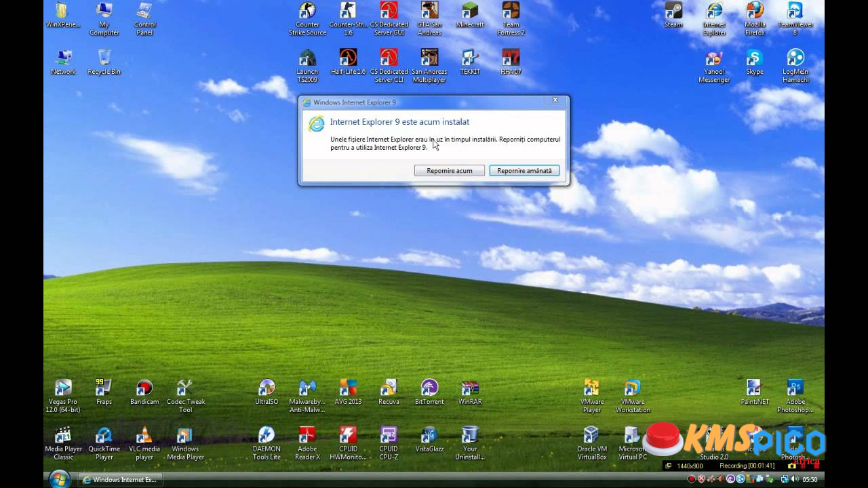Image resolution: width=868 pixels, height=488 pixels.
Task: Launch the UltraISO desktop icon
Action: [x=267, y=392]
